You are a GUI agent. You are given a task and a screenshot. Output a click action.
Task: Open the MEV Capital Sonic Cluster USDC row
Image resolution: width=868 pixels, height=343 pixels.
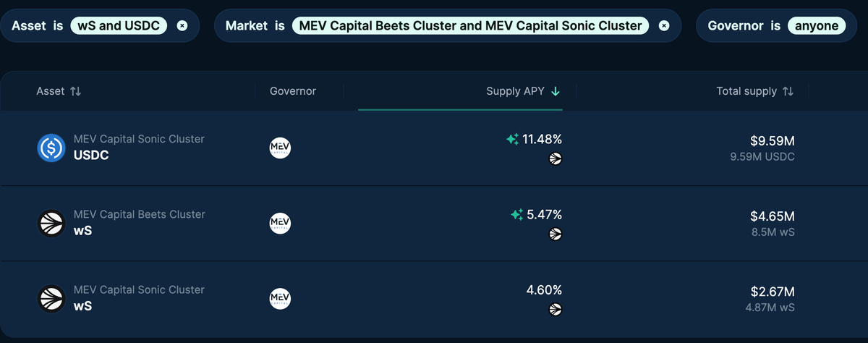(434, 148)
